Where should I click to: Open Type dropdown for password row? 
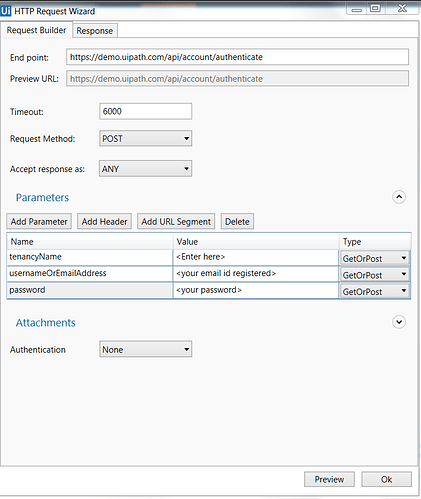pyautogui.click(x=375, y=291)
